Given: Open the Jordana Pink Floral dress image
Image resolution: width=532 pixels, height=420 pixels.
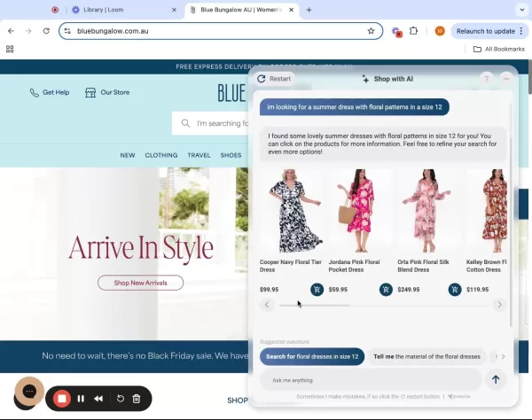Looking at the screenshot, I should click(360, 211).
